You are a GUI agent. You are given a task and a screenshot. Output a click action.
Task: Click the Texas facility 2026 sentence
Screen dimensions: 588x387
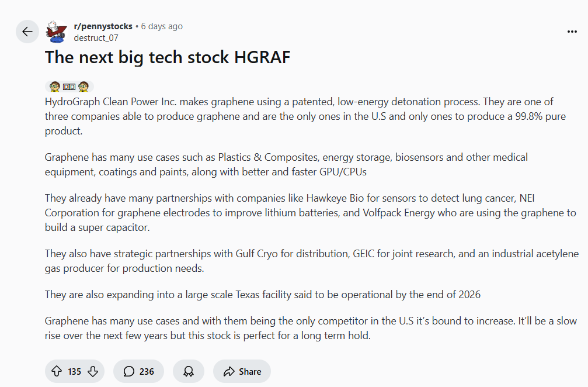[x=263, y=295]
